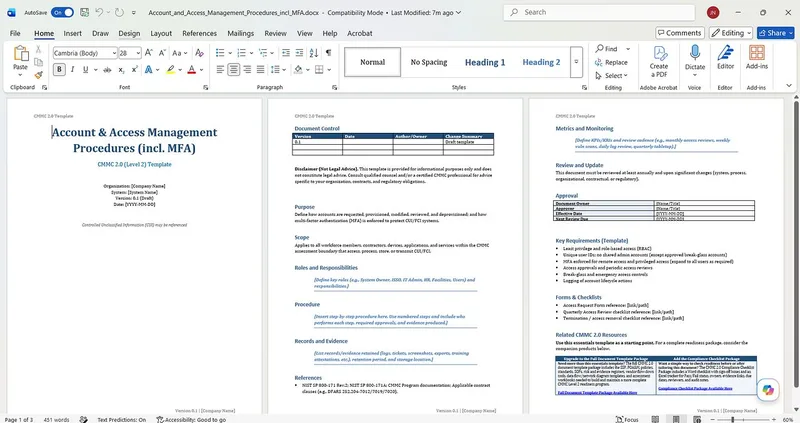Open the Select dropdown in Editing group

point(612,76)
